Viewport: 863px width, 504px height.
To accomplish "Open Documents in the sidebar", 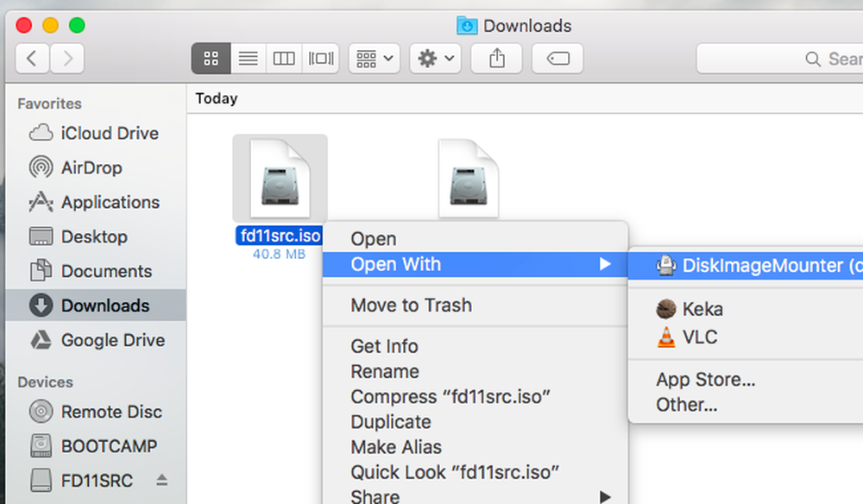I will pos(96,271).
